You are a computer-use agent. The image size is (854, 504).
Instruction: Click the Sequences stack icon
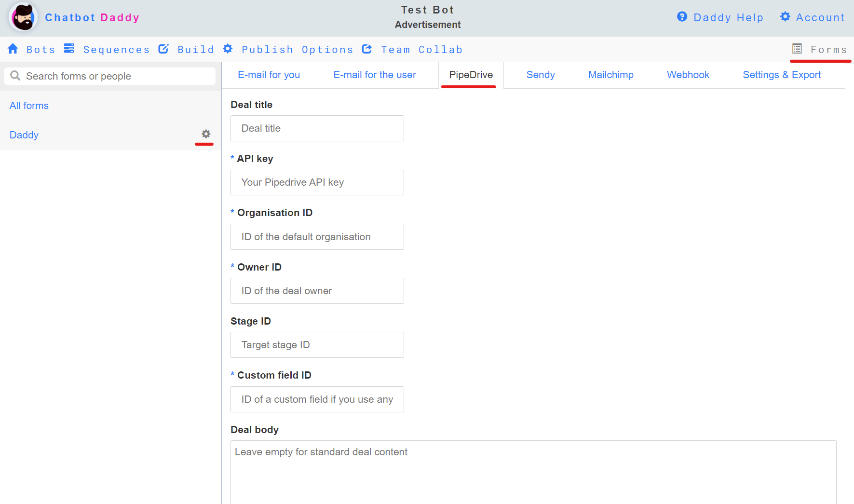69,49
